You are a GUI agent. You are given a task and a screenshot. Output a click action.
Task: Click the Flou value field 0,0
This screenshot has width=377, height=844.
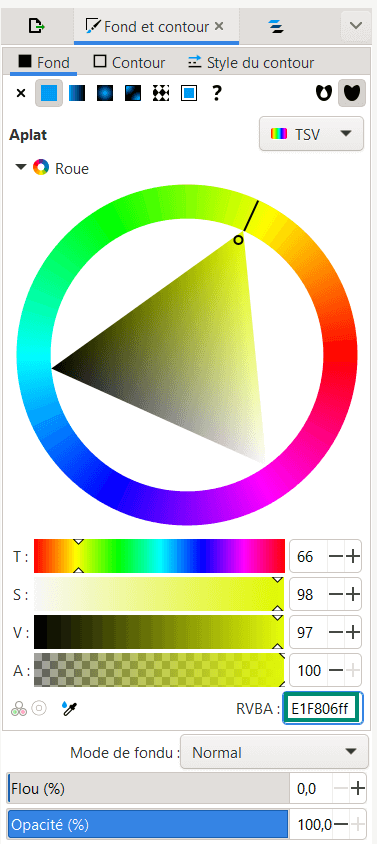(311, 789)
